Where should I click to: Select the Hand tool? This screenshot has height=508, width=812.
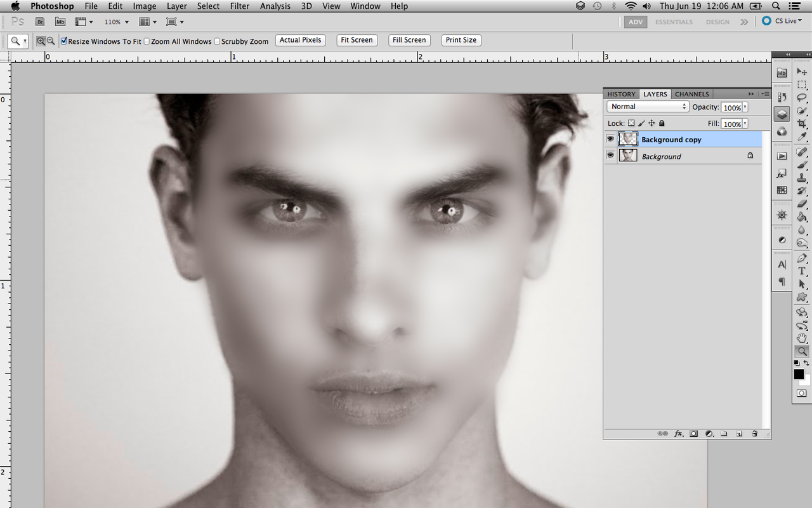(x=802, y=337)
